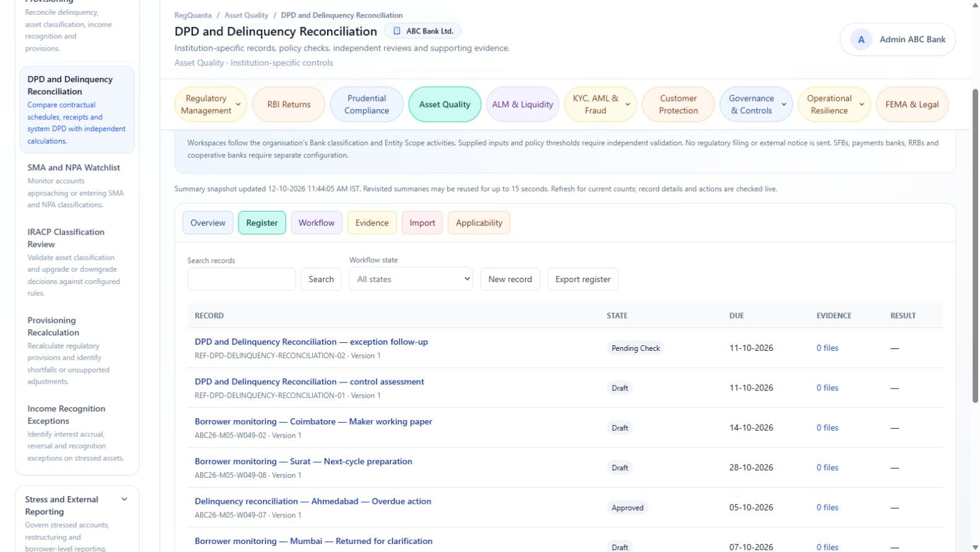The image size is (980, 552).
Task: Click the Pending Check state badge
Action: pos(636,348)
